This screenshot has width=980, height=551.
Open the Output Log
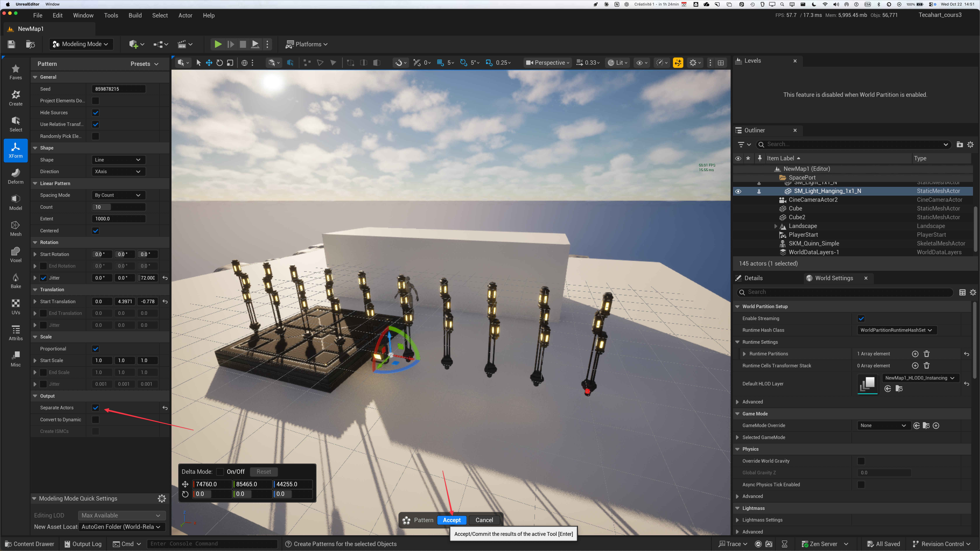[x=83, y=544]
